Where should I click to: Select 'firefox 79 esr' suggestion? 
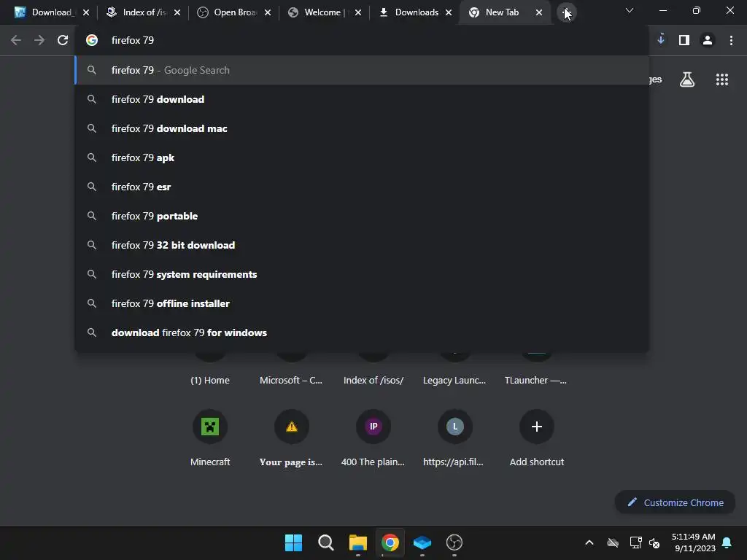tap(362, 187)
